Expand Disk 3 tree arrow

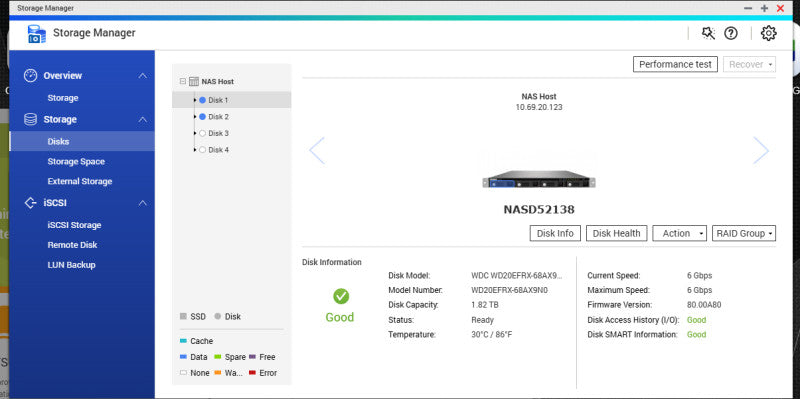point(195,134)
